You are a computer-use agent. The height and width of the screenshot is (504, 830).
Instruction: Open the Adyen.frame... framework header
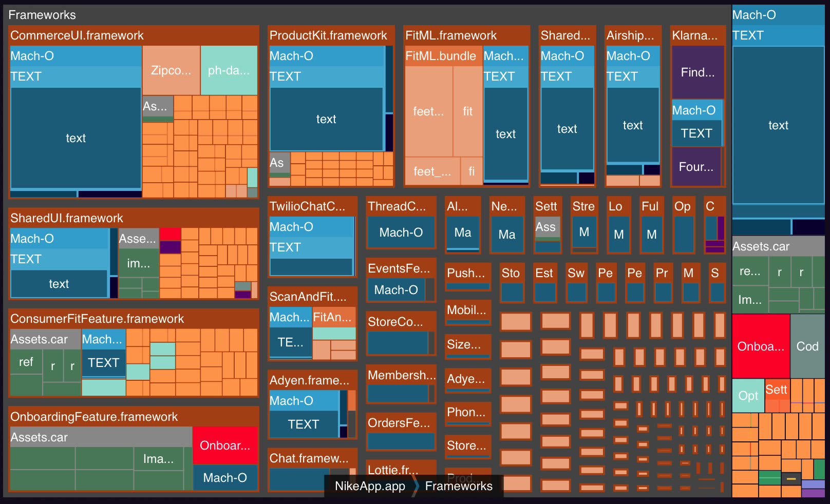click(x=312, y=380)
